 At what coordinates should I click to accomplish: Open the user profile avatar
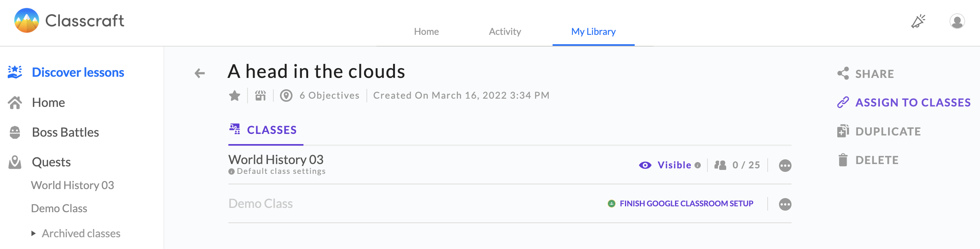pos(957,21)
